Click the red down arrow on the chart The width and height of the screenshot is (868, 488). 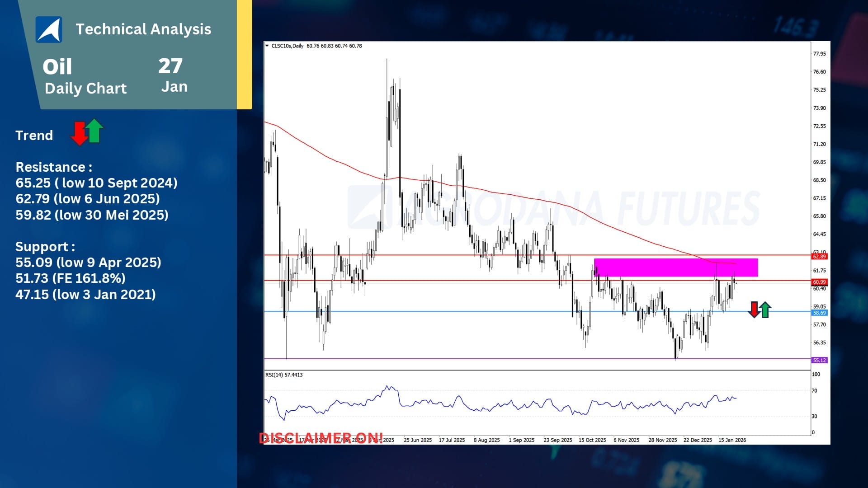754,310
